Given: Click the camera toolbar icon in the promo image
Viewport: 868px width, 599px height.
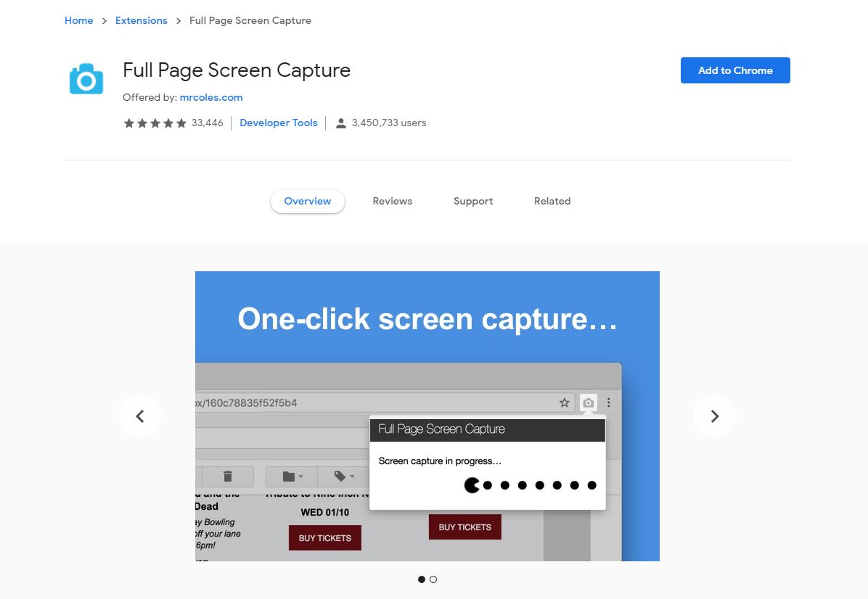Looking at the screenshot, I should [589, 402].
